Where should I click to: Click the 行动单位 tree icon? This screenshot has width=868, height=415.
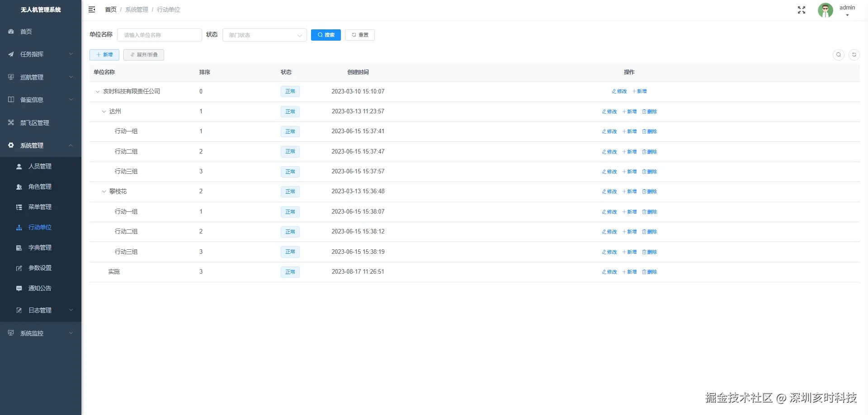tap(19, 228)
